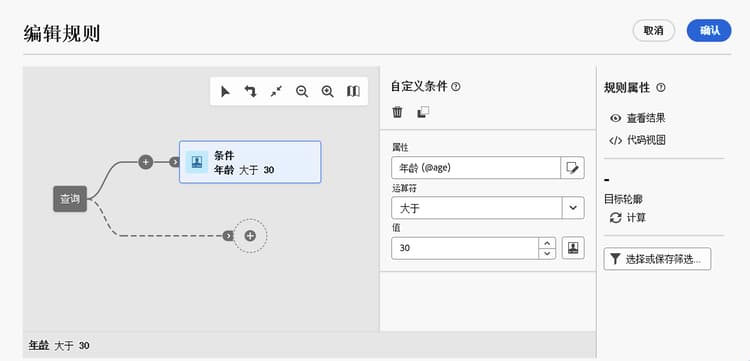Click the 确认 button

[709, 31]
